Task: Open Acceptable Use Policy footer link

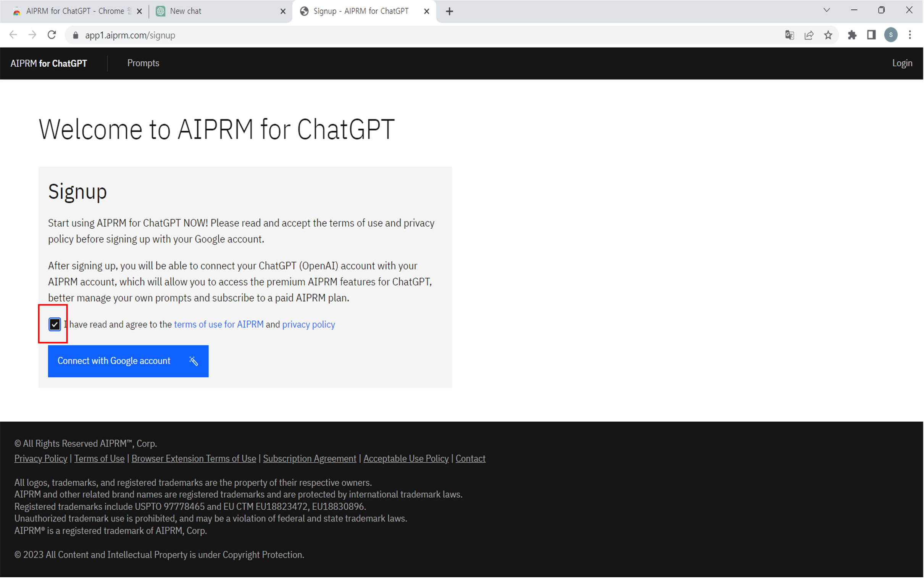Action: [x=406, y=459]
